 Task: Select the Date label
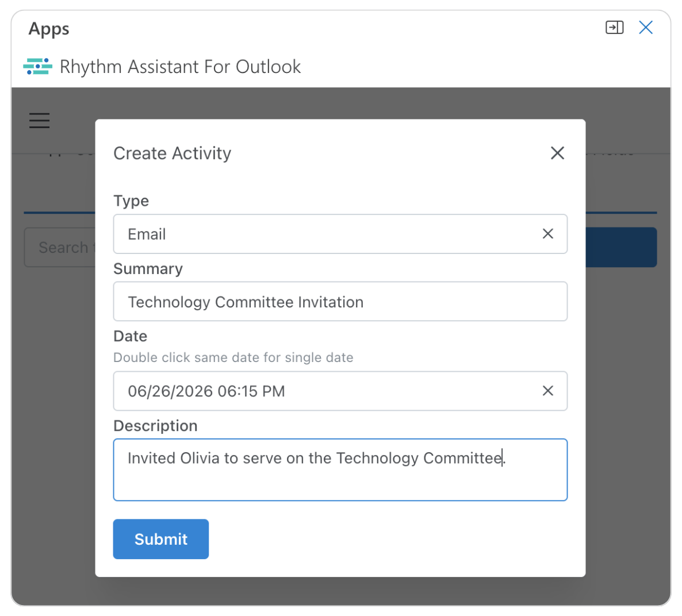pos(130,336)
